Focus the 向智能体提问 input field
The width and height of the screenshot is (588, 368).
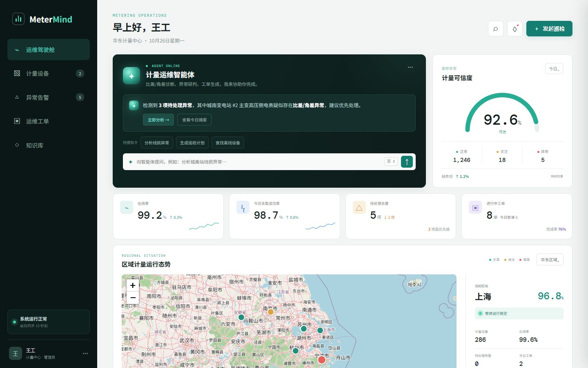point(258,162)
